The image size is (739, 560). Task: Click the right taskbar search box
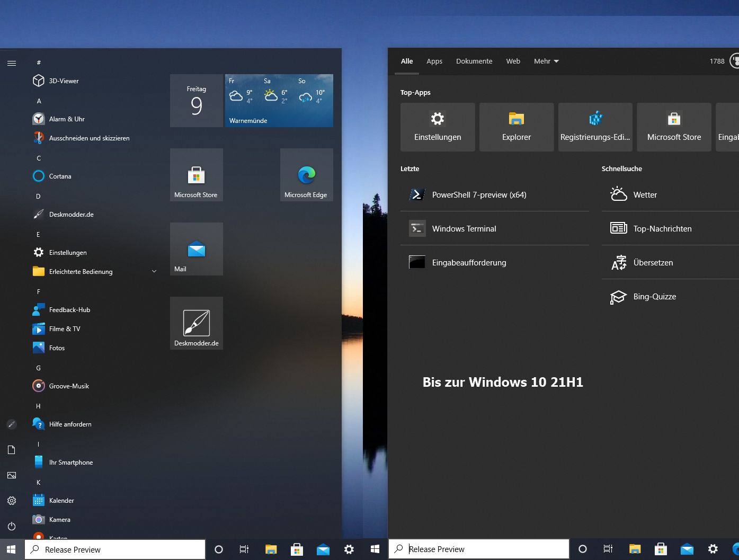tap(479, 549)
